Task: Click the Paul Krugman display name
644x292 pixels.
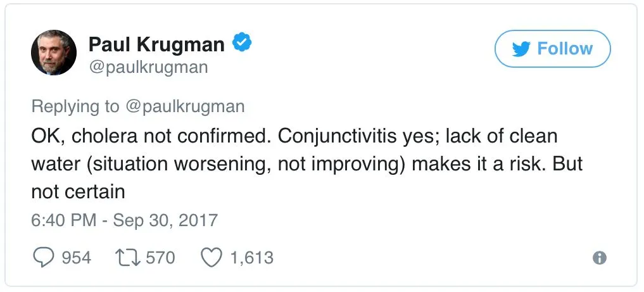Action: [156, 44]
